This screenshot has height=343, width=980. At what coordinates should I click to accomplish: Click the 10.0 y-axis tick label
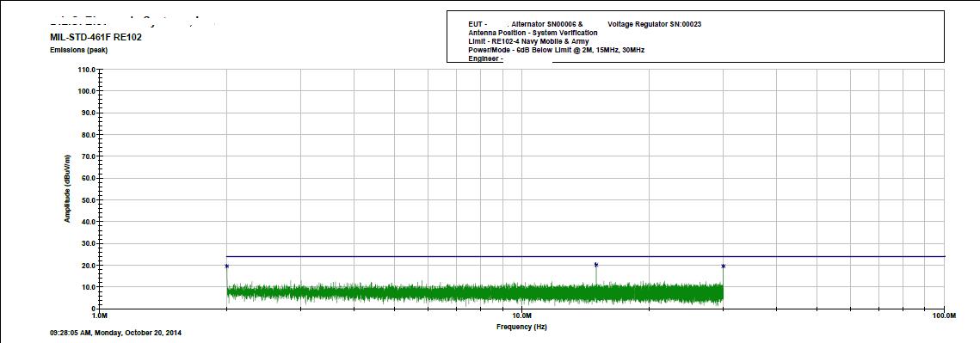[x=88, y=287]
